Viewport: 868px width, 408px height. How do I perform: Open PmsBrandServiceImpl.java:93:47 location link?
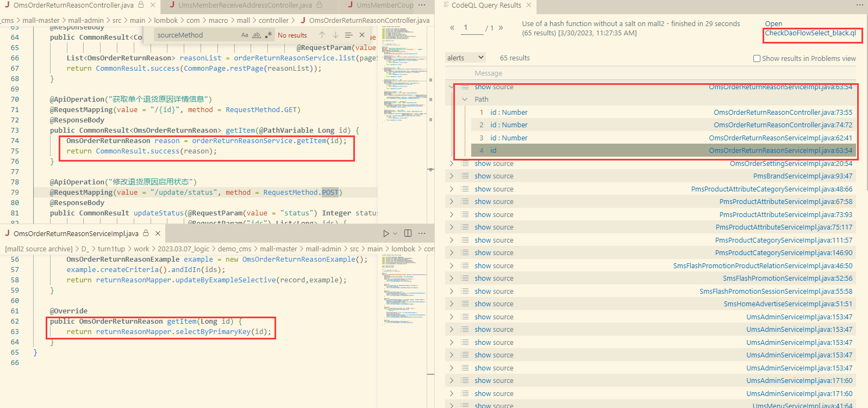(802, 176)
